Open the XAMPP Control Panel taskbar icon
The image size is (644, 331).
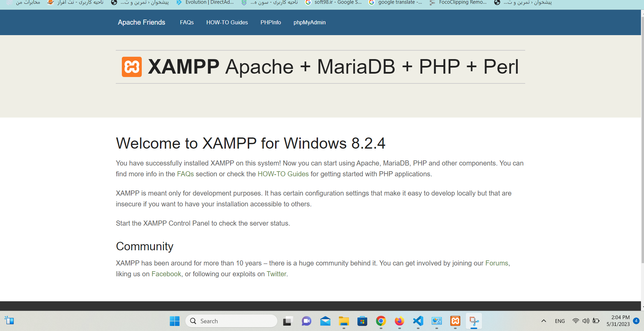[455, 321]
